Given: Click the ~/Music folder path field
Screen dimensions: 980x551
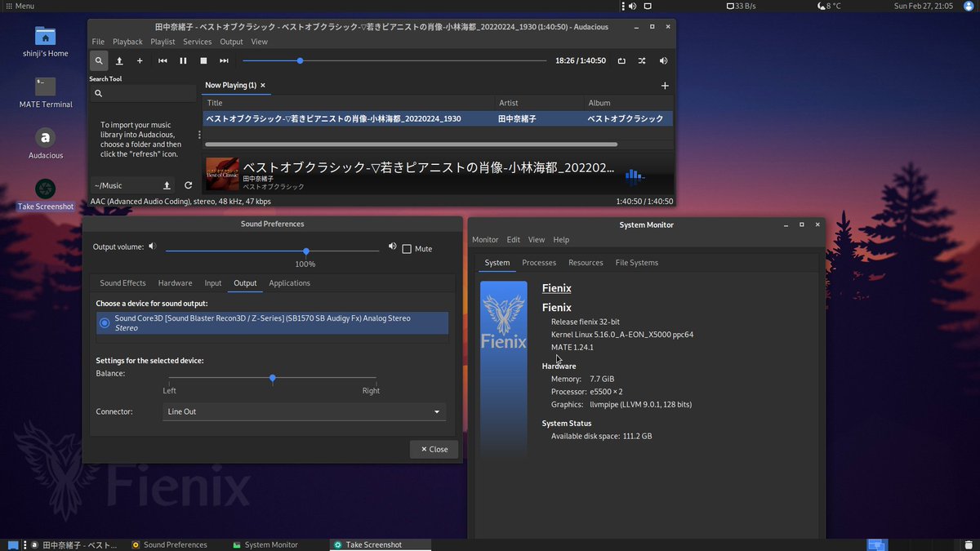Looking at the screenshot, I should 123,185.
